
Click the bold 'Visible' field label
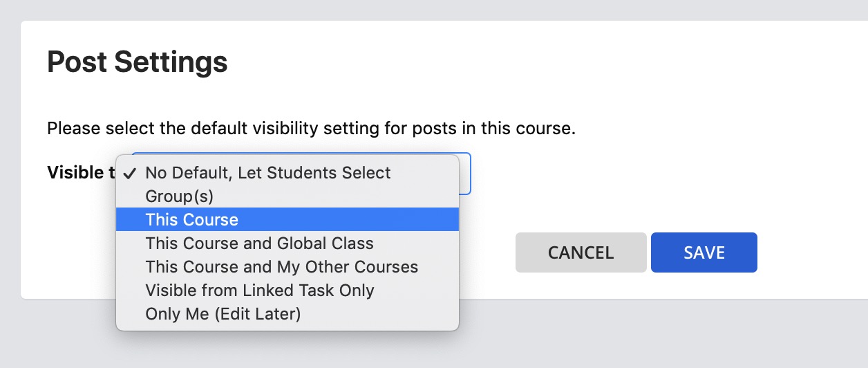tap(75, 172)
